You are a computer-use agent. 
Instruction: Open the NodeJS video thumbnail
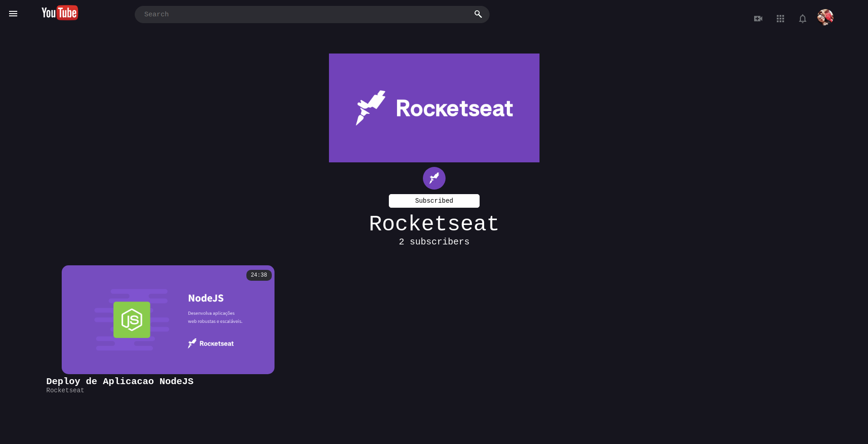[x=168, y=320]
